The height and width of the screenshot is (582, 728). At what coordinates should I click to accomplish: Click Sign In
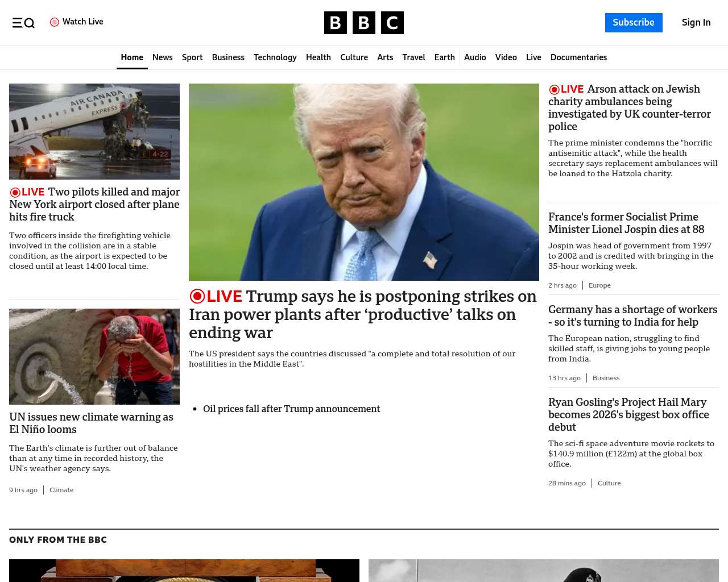[x=696, y=23]
